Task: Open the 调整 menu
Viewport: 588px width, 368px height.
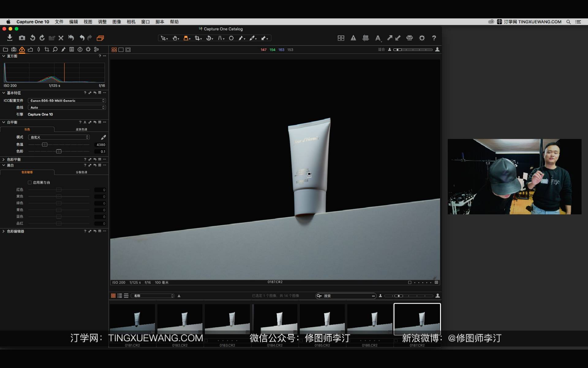Action: 102,22
